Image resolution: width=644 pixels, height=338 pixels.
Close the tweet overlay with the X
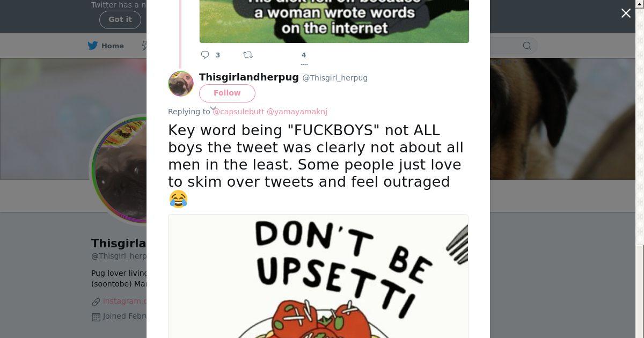pyautogui.click(x=626, y=13)
